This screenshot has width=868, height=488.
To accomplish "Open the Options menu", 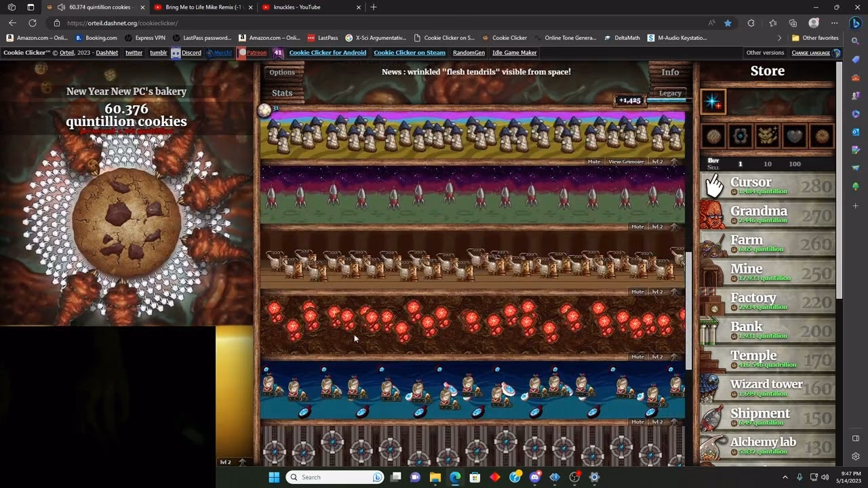I will pos(282,73).
